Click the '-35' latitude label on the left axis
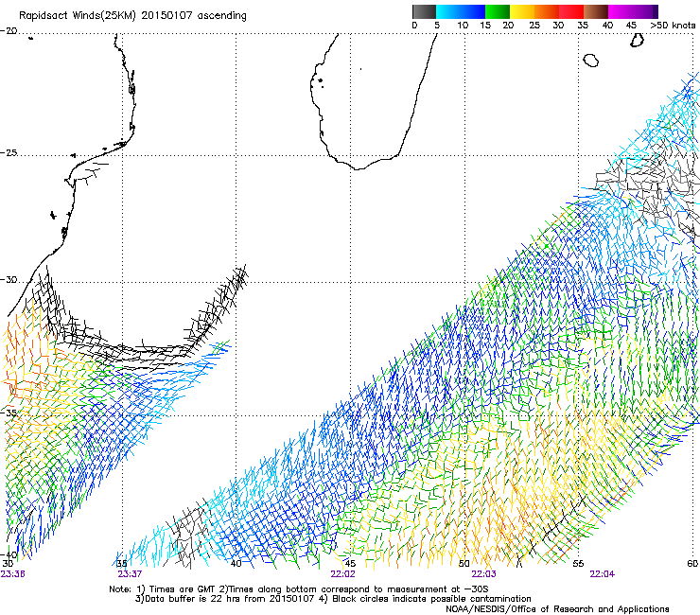Image resolution: width=700 pixels, height=615 pixels. tap(9, 413)
